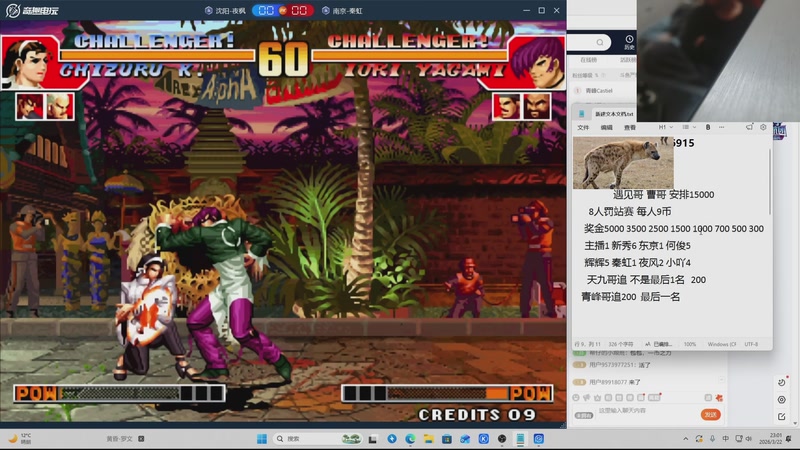Click chat message from 用户9573977251
Image resolution: width=800 pixels, height=450 pixels.
[612, 365]
